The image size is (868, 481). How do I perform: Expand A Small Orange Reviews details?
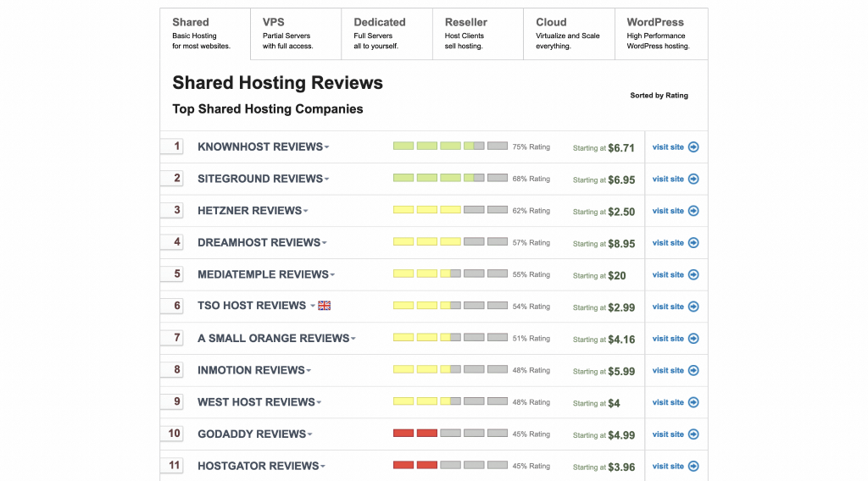pos(353,339)
